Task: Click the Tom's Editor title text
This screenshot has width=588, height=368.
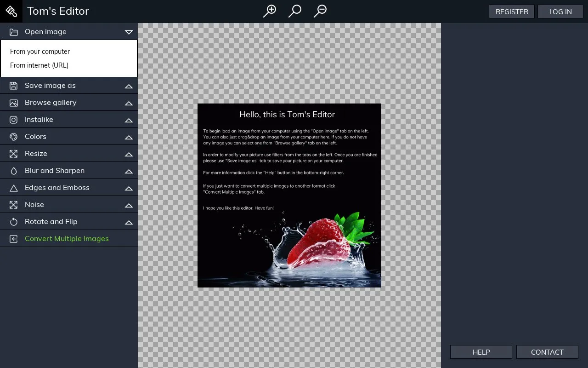Action: click(x=58, y=11)
